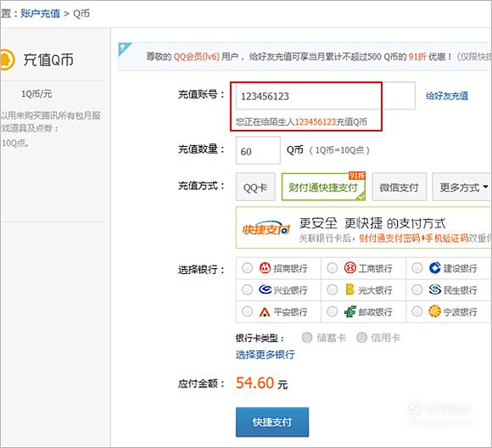Click the 平安银行 logo icon
Image resolution: width=492 pixels, height=448 pixels.
(265, 311)
